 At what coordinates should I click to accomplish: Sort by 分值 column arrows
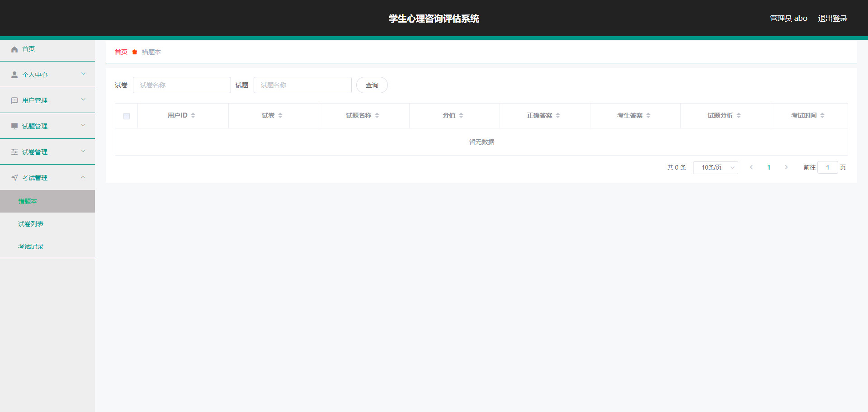461,115
